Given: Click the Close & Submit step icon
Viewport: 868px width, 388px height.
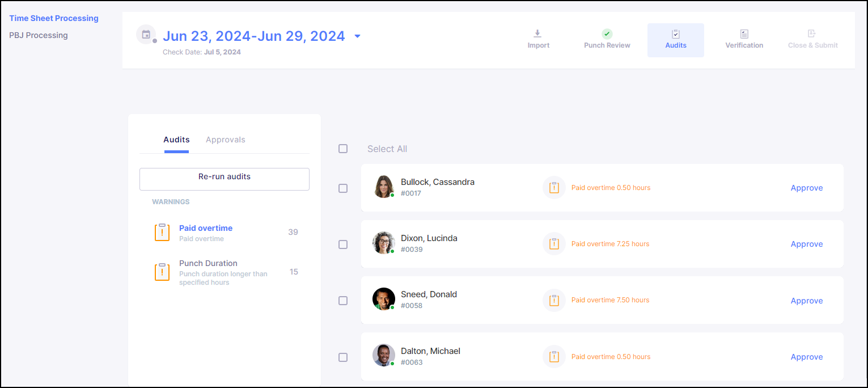Looking at the screenshot, I should [x=812, y=34].
